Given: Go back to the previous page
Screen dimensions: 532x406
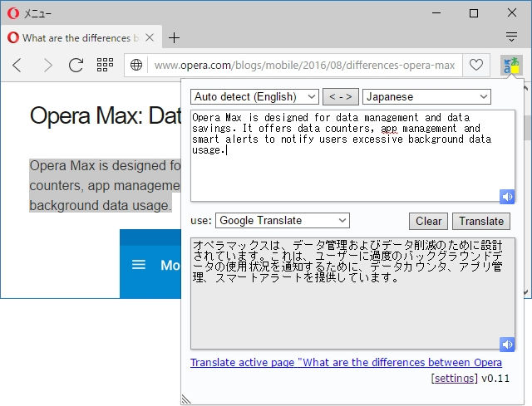Looking at the screenshot, I should [x=17, y=65].
